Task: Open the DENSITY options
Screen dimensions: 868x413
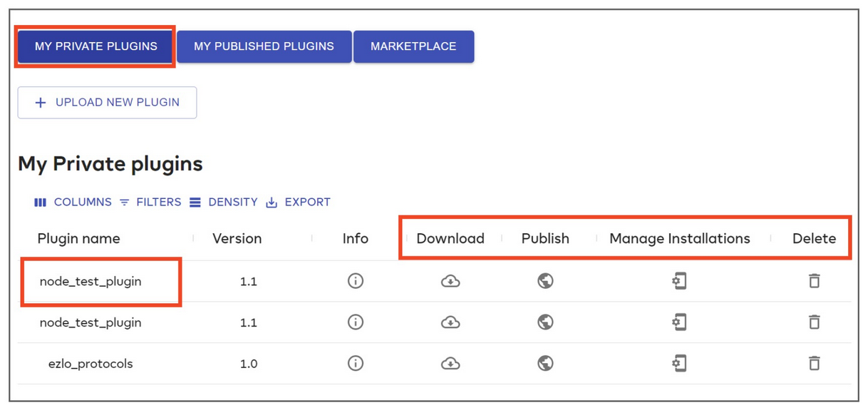Action: 224,202
